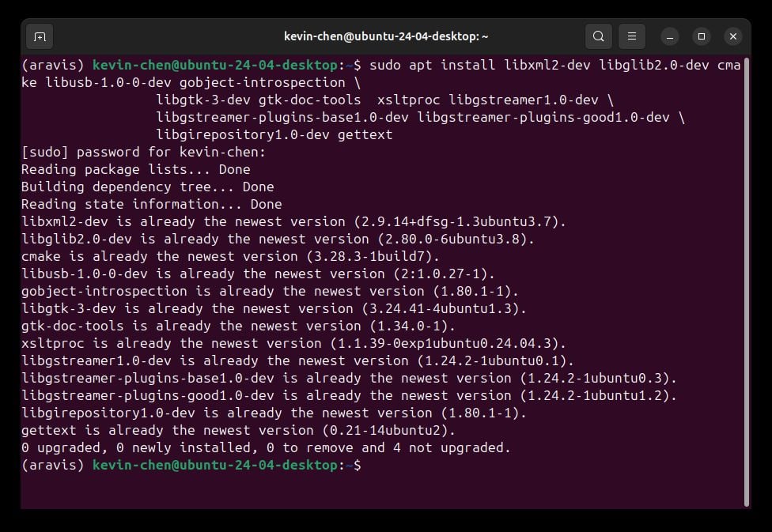Click the terminal vertical scrollbar
This screenshot has height=532, width=772.
point(747,282)
